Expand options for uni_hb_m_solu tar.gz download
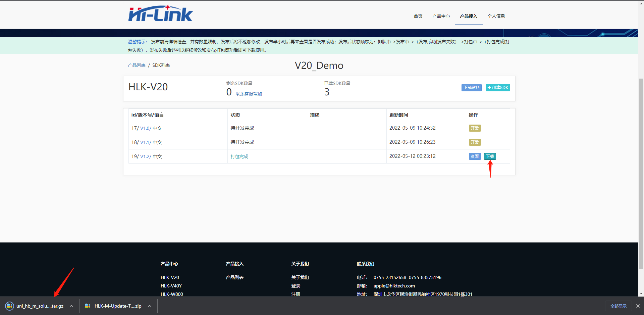 tap(71, 306)
